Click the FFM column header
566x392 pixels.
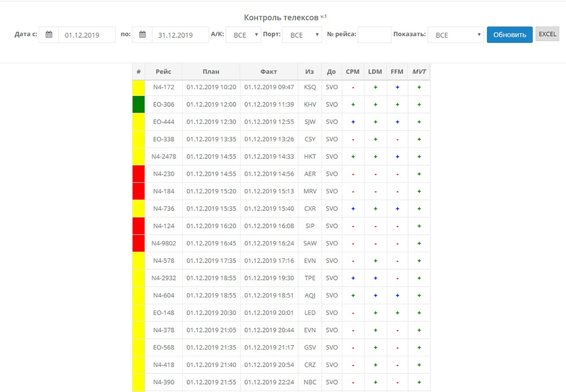[397, 71]
